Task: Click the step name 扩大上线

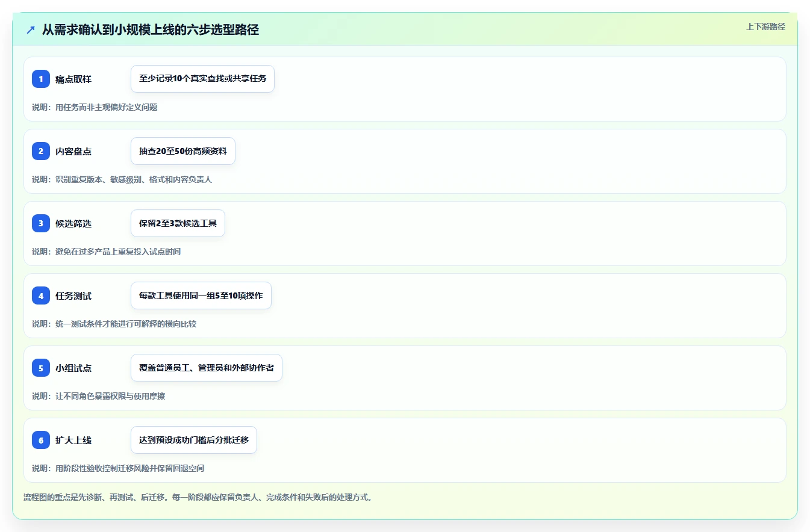Action: [73, 440]
